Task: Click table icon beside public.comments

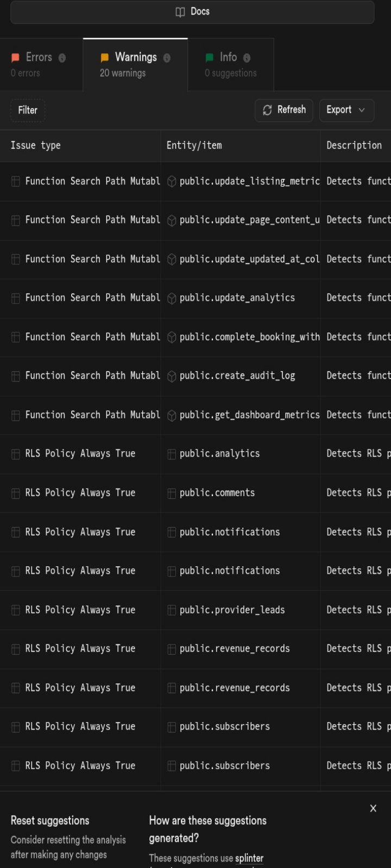Action: pyautogui.click(x=172, y=493)
